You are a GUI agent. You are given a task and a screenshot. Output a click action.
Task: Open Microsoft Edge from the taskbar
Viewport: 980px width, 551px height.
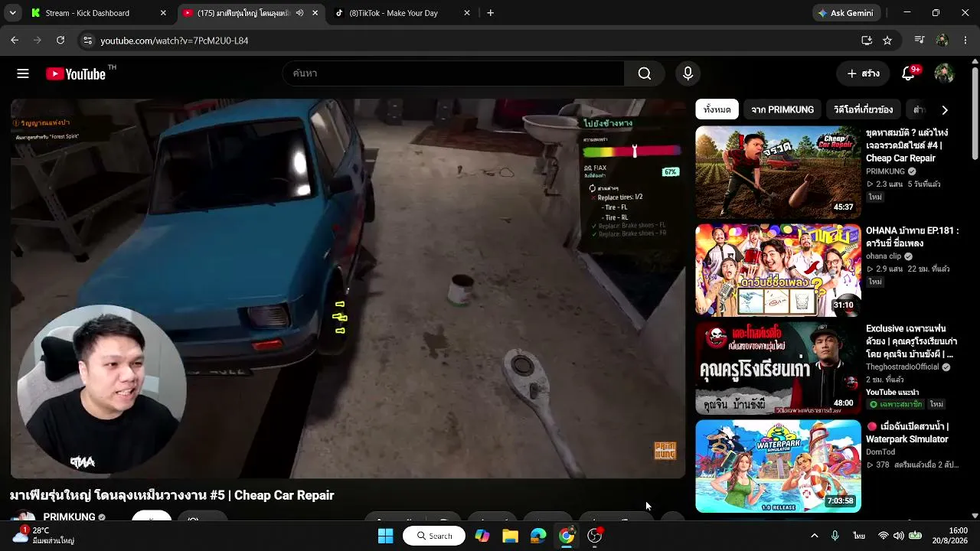tap(539, 536)
